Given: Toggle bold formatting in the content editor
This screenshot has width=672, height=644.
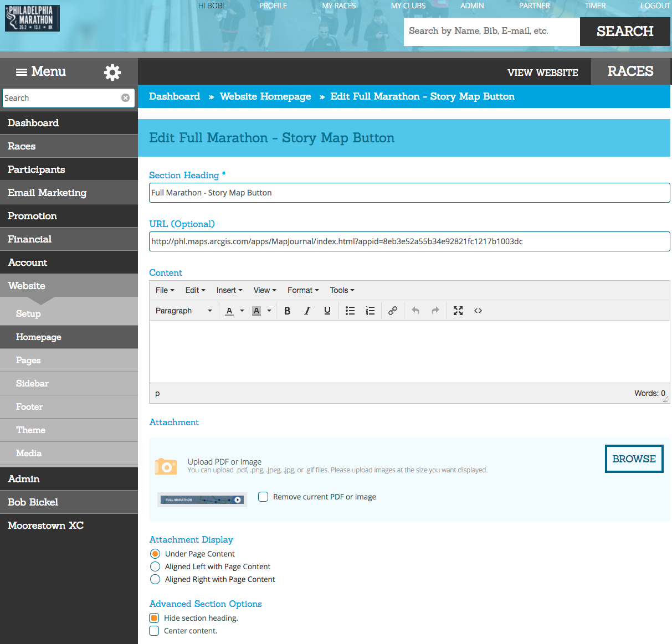Looking at the screenshot, I should pyautogui.click(x=287, y=311).
